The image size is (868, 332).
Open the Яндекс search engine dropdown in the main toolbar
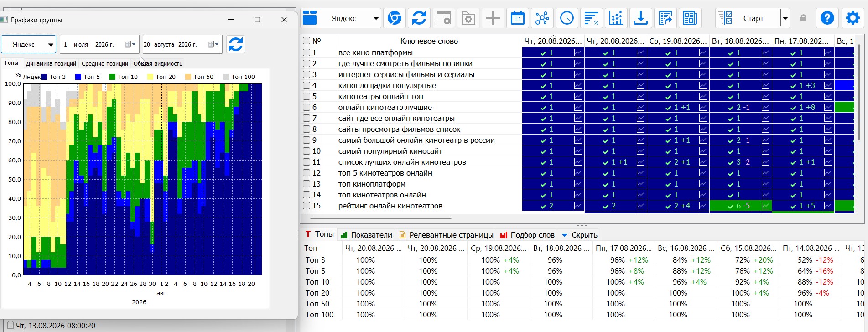[x=341, y=19]
